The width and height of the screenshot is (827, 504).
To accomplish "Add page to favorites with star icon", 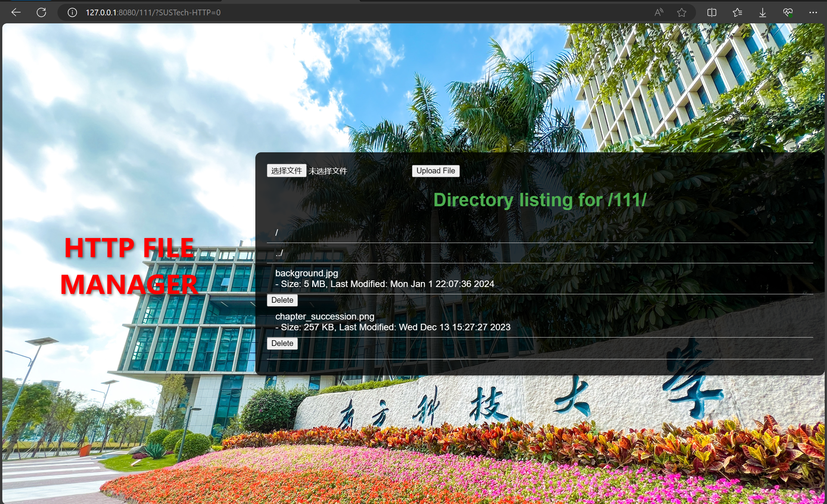I will (682, 13).
